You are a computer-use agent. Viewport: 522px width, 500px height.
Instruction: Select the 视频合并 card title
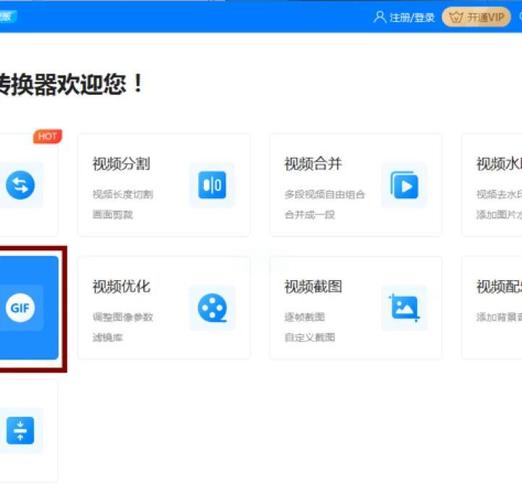pyautogui.click(x=313, y=164)
